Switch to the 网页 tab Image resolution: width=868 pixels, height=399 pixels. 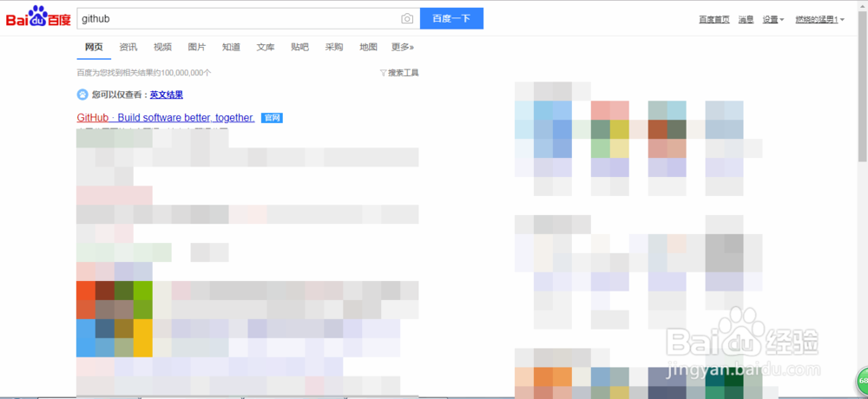(x=94, y=47)
